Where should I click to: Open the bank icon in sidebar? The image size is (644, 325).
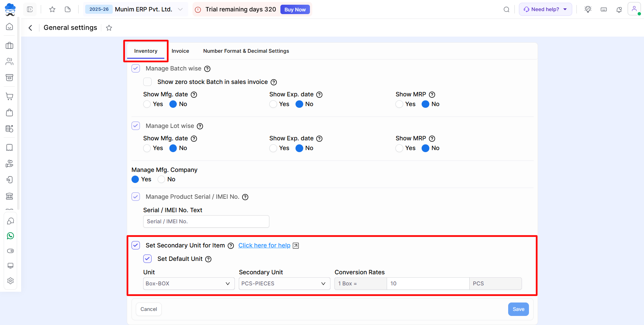point(10,196)
